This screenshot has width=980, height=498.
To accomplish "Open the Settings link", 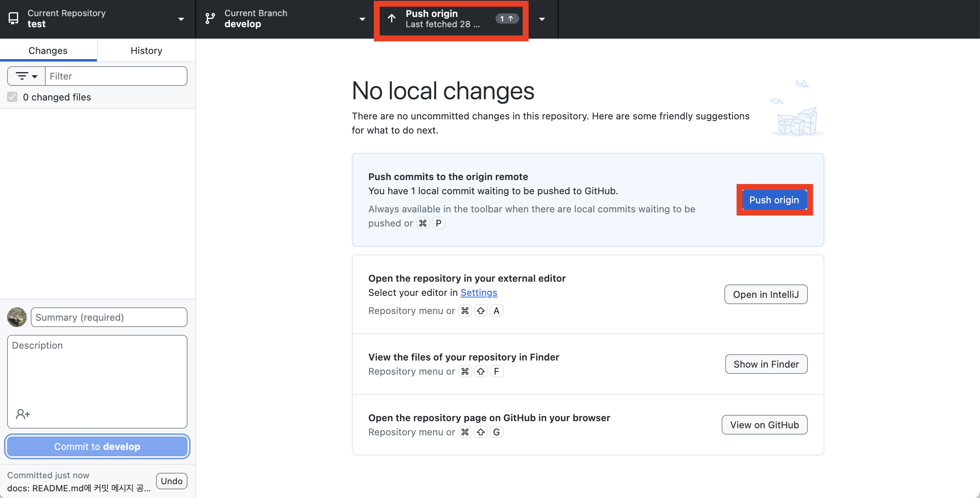I will click(479, 293).
